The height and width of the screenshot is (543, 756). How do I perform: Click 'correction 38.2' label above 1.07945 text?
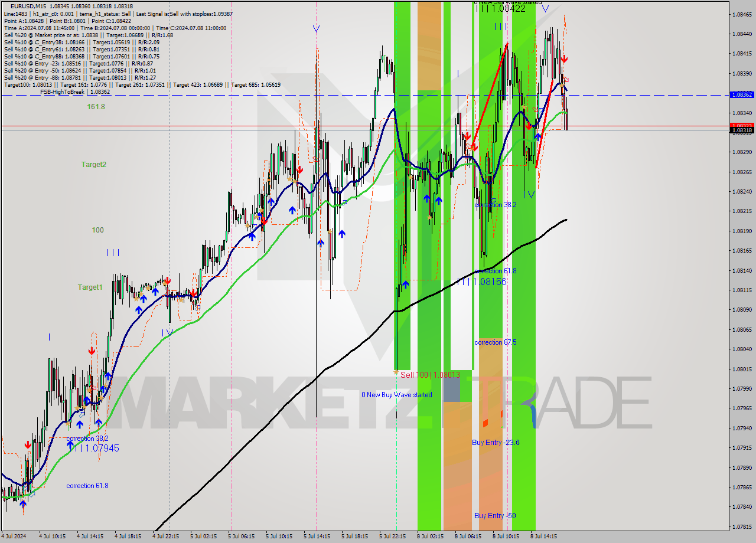(x=87, y=439)
